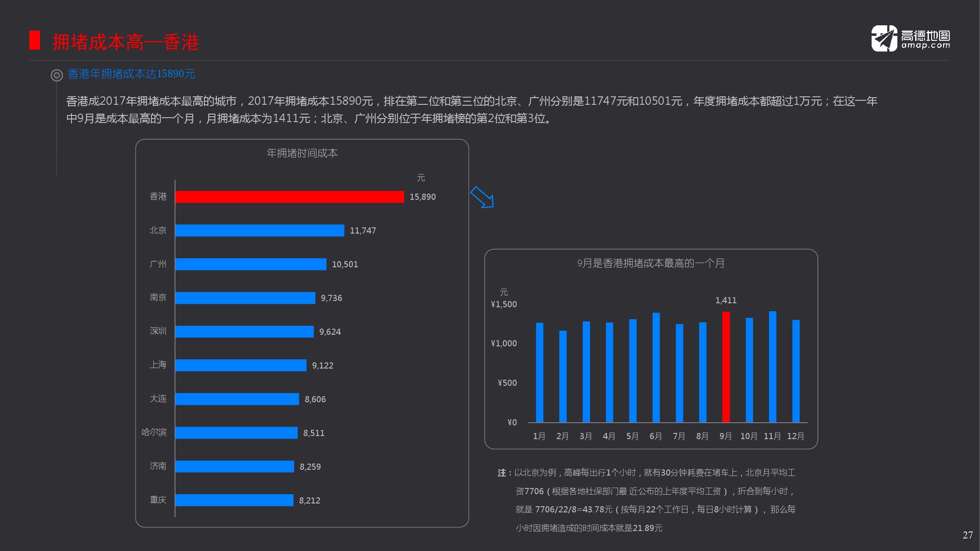Click the red 香港 bar

[289, 197]
